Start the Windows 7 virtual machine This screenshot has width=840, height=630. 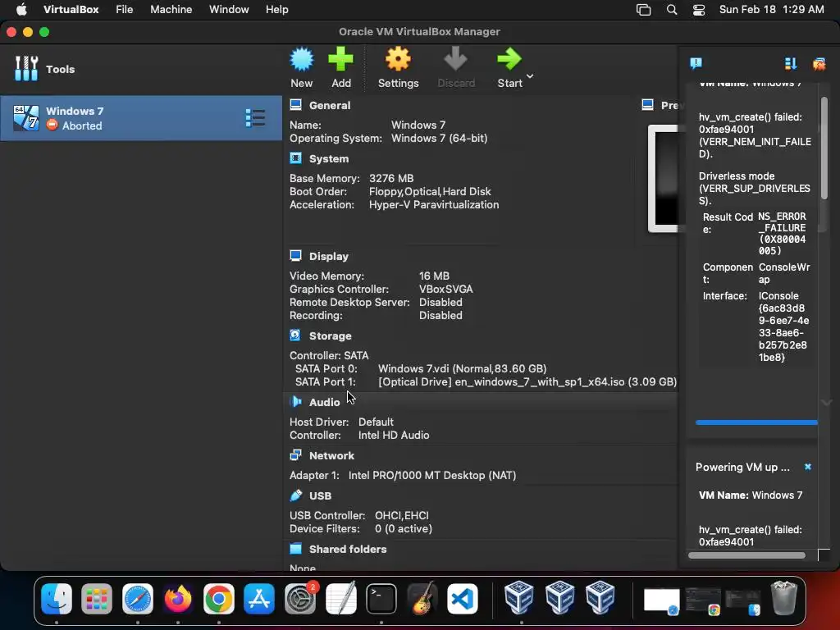pyautogui.click(x=509, y=59)
